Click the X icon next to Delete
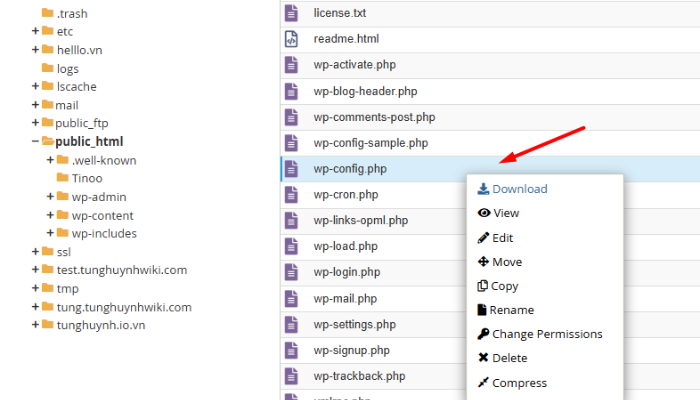Image resolution: width=700 pixels, height=400 pixels. pos(484,358)
